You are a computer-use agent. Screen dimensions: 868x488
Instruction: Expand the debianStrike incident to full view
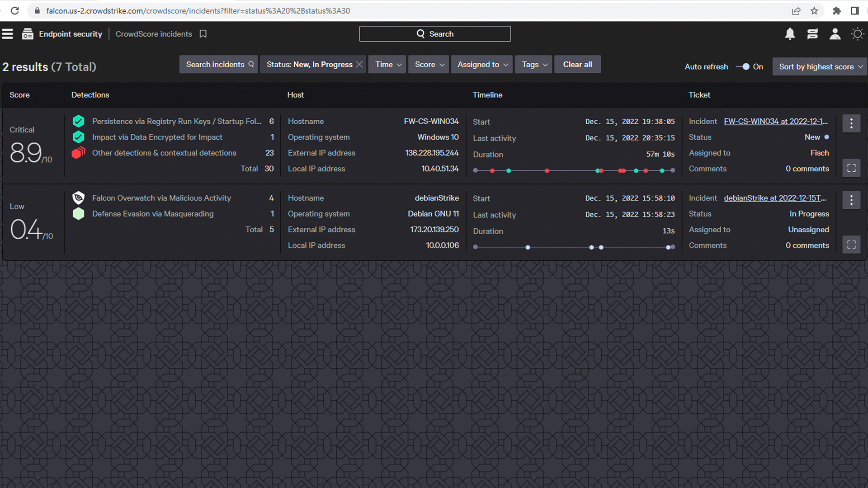click(851, 244)
